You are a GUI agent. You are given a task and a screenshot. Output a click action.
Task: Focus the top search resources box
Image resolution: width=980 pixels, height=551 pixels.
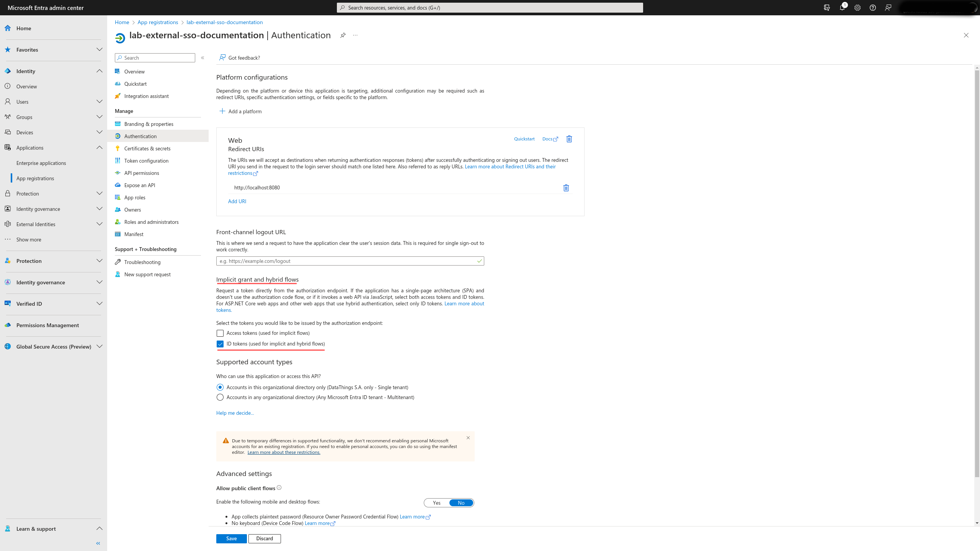(490, 8)
